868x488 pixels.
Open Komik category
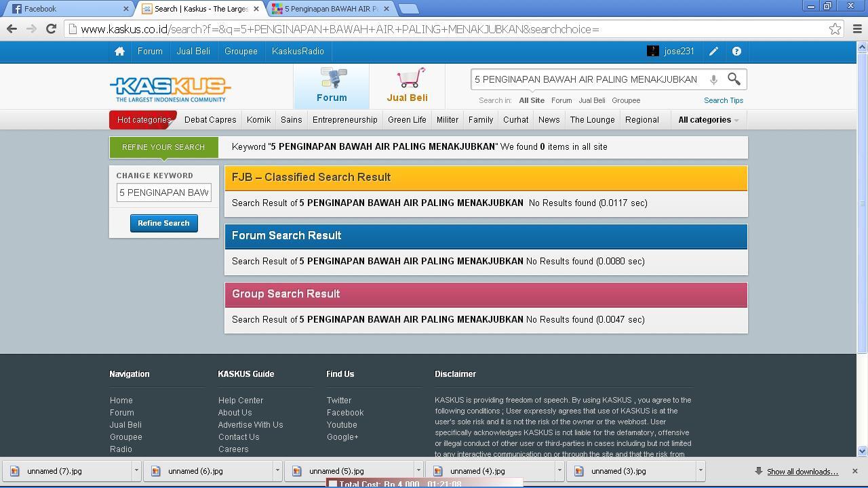pyautogui.click(x=258, y=120)
